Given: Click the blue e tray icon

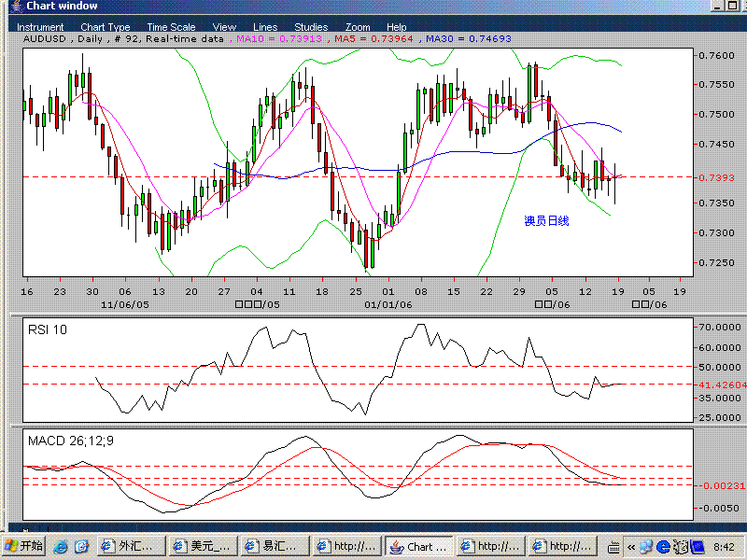Looking at the screenshot, I should [x=663, y=547].
